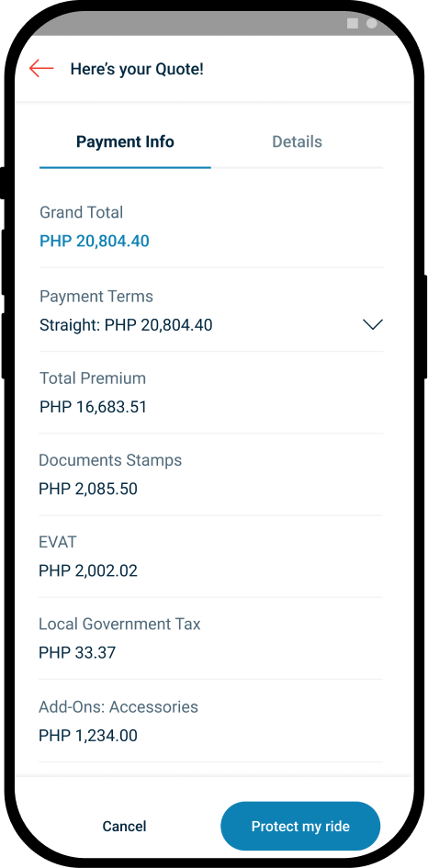
Task: Tap the square icon in status bar
Action: [352, 23]
